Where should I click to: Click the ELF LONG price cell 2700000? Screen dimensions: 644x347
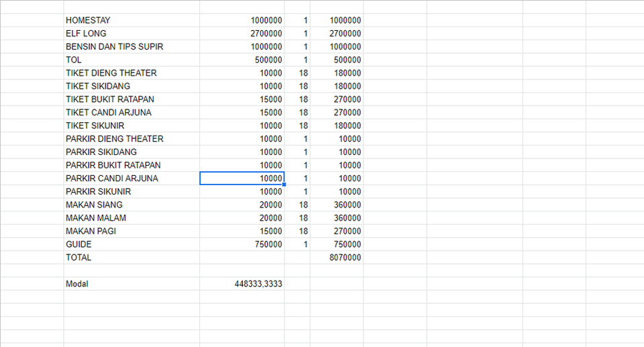point(242,34)
